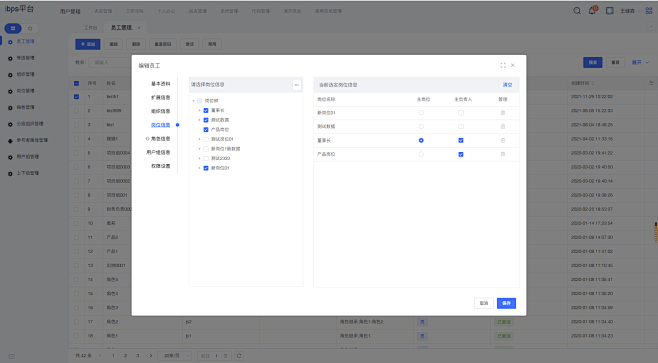Select 产品岗位 as main position radio
This screenshot has width=658, height=363.
point(421,154)
